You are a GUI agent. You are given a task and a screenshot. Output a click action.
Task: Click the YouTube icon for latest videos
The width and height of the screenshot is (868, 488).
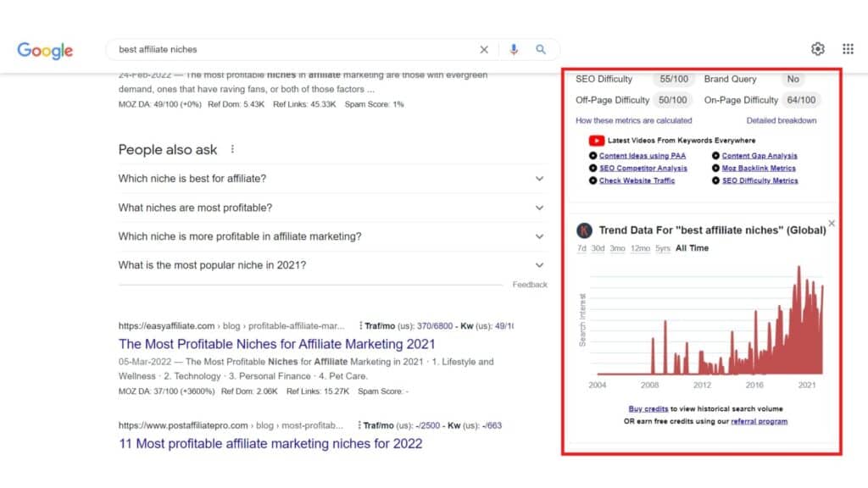(x=596, y=141)
